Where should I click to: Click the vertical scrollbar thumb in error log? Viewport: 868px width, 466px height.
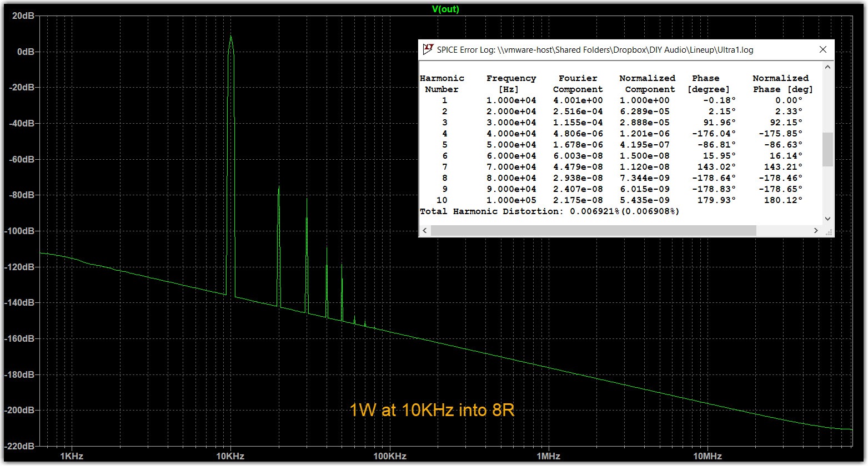(827, 149)
